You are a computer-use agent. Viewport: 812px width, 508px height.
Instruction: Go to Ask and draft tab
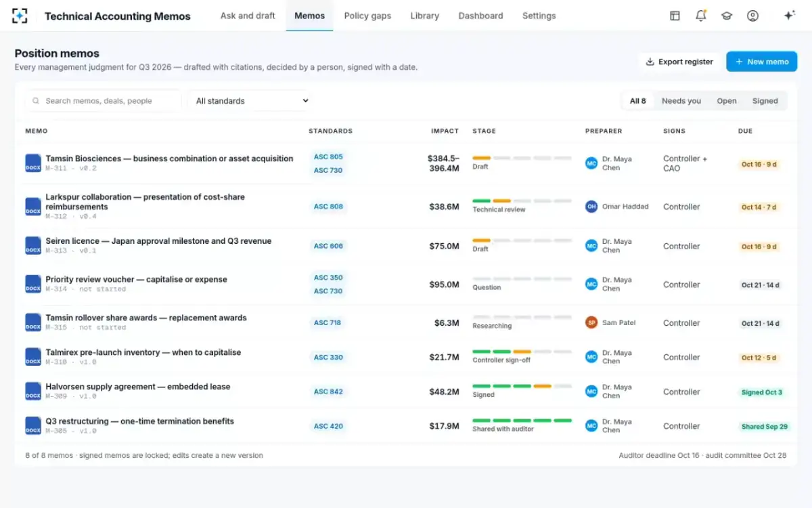(x=248, y=16)
